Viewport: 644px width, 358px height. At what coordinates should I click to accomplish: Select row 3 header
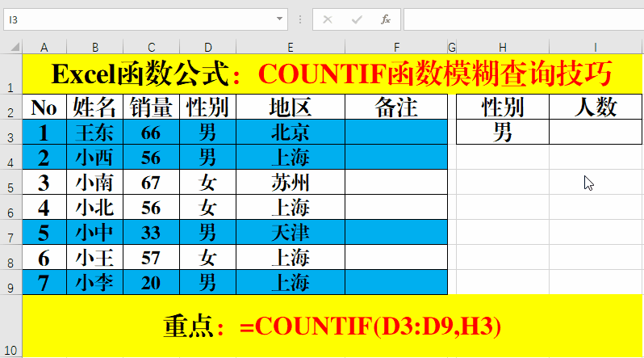coord(11,132)
